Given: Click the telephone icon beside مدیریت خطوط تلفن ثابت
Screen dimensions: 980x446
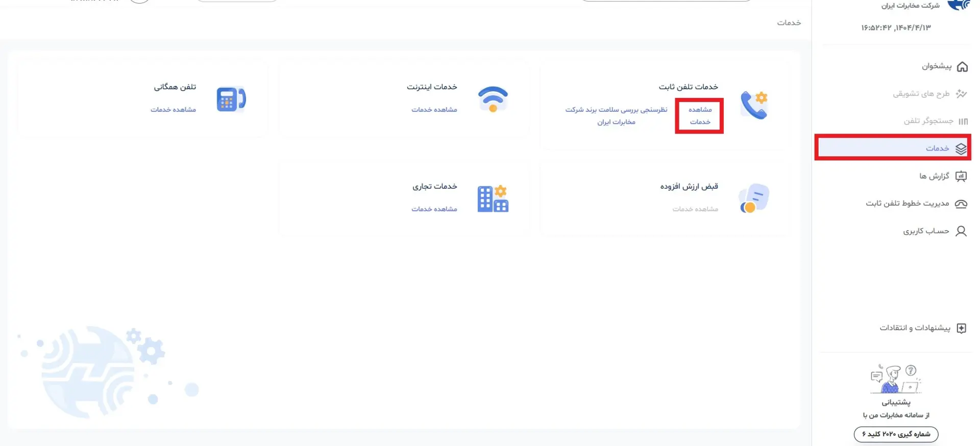Looking at the screenshot, I should click(x=961, y=204).
